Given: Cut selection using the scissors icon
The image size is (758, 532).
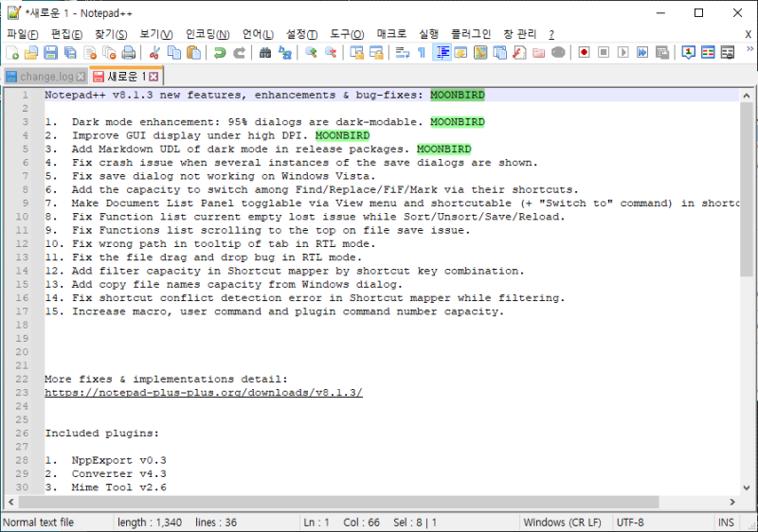Looking at the screenshot, I should [x=154, y=53].
